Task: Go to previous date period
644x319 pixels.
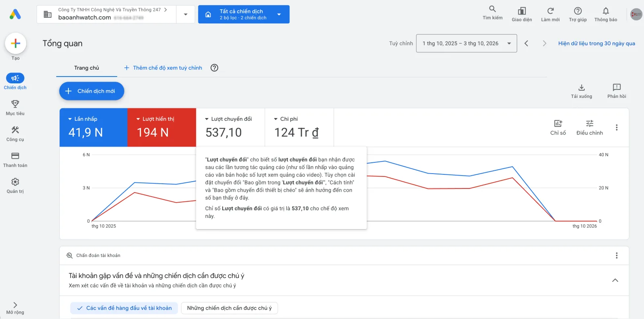Action: point(526,43)
